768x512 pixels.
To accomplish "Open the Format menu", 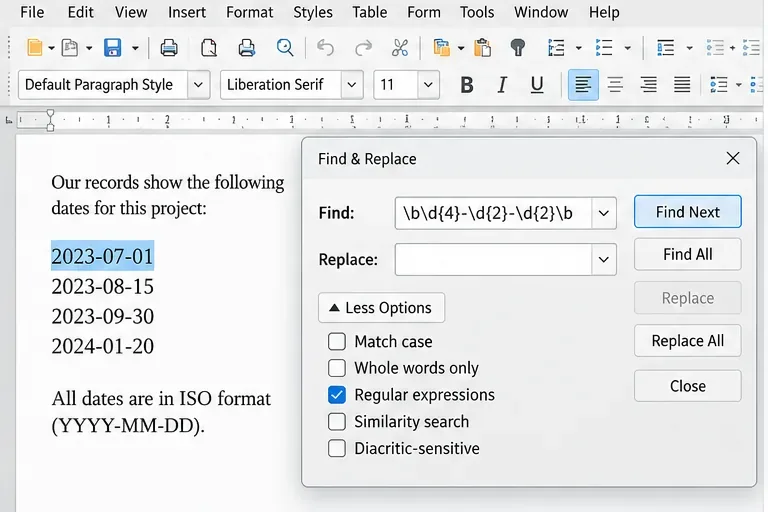I will pos(249,12).
